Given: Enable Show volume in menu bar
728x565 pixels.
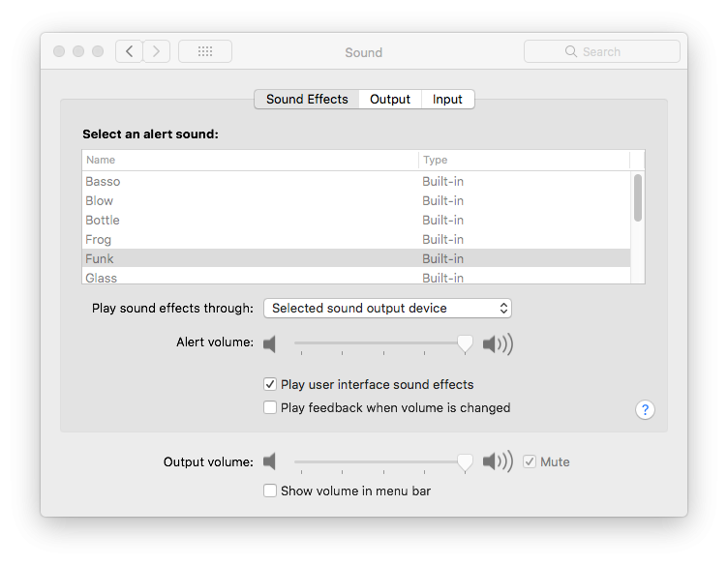Looking at the screenshot, I should (x=270, y=491).
